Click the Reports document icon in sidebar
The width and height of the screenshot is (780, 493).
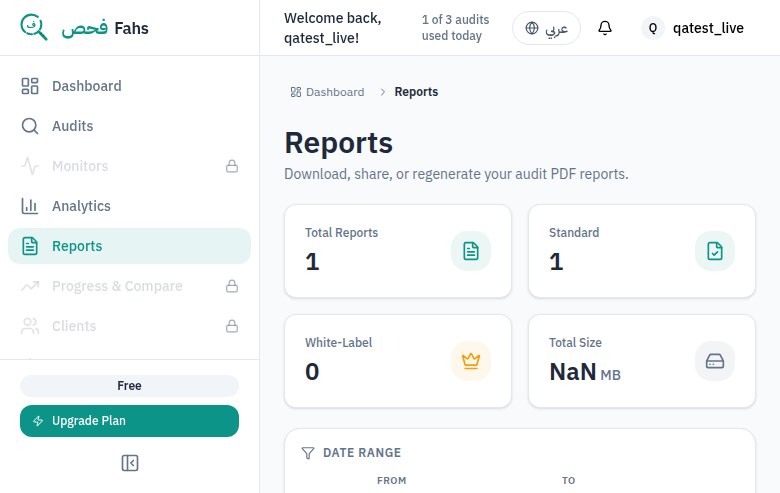pyautogui.click(x=30, y=246)
